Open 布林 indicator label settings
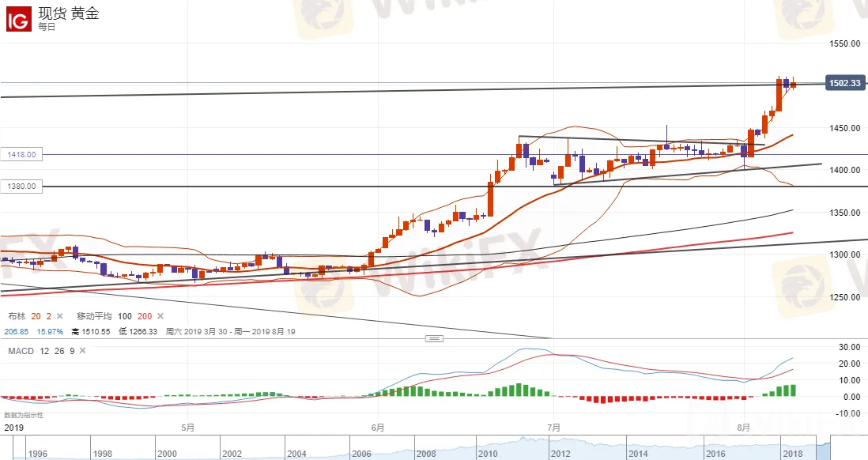 click(17, 316)
